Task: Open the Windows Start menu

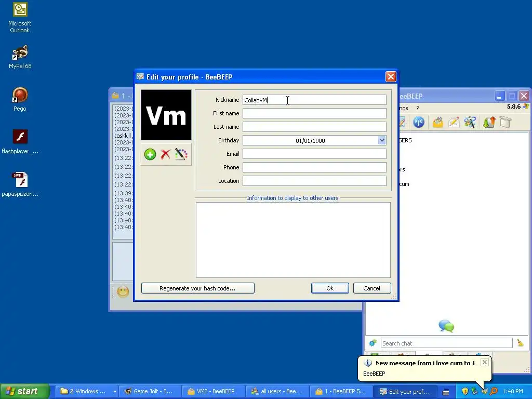Action: [24, 391]
